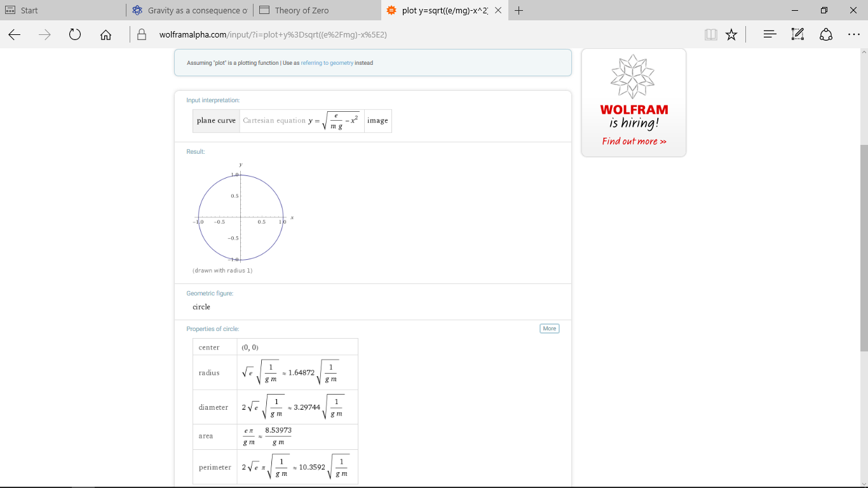Go to browser Home icon
Viewport: 868px width, 488px height.
[x=106, y=35]
